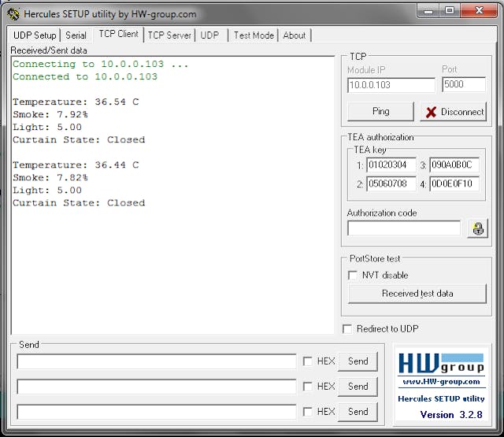Open the TCP Server tab

pyautogui.click(x=169, y=35)
